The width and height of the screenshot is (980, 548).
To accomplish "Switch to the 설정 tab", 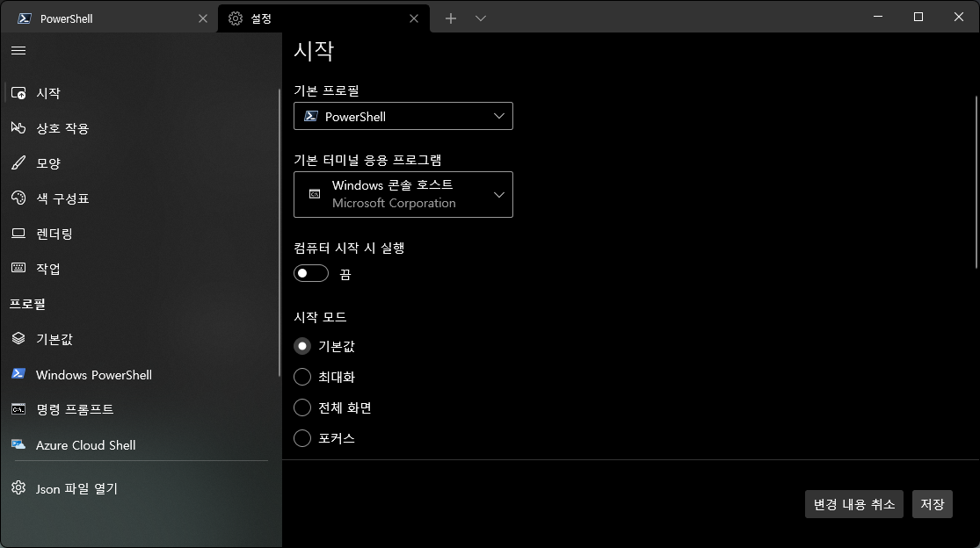I will point(323,18).
